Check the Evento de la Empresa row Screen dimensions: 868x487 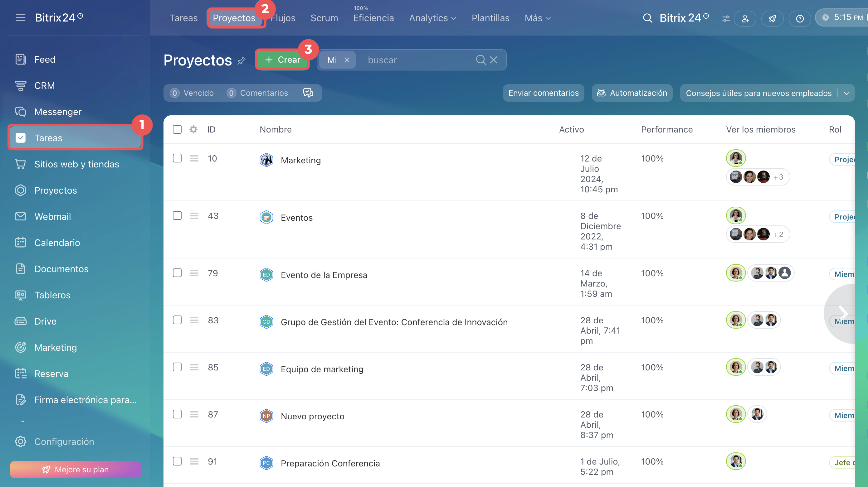click(177, 273)
